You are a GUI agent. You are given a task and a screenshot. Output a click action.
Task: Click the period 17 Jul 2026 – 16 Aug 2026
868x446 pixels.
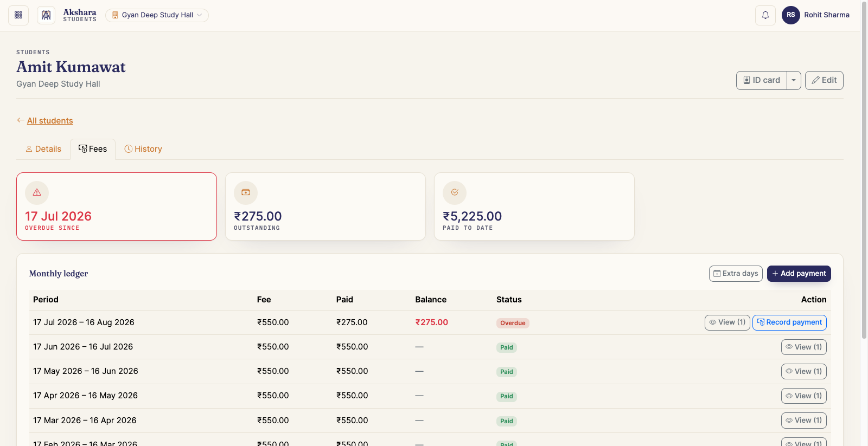tap(84, 322)
